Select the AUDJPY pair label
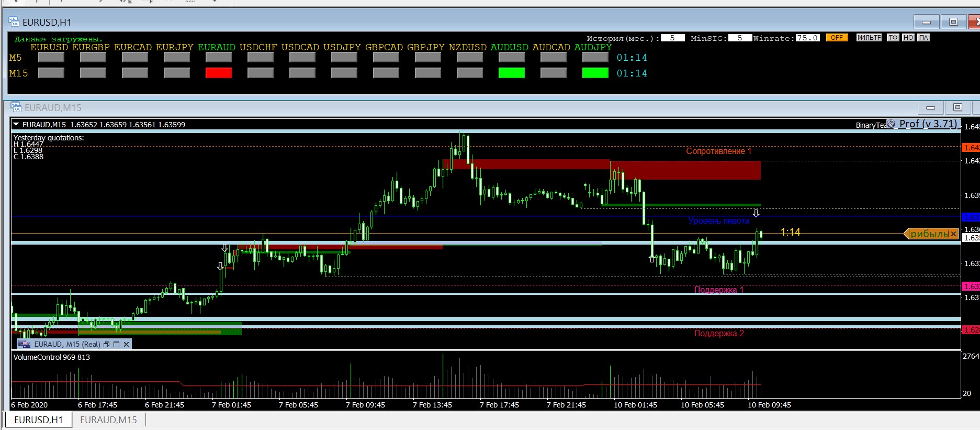Image resolution: width=980 pixels, height=430 pixels. pos(593,47)
